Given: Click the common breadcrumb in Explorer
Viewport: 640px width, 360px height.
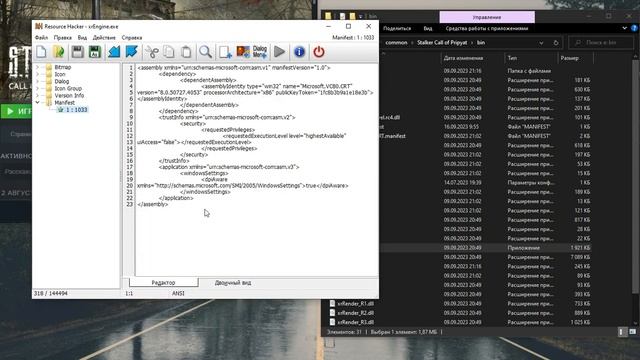Looking at the screenshot, I should 396,42.
